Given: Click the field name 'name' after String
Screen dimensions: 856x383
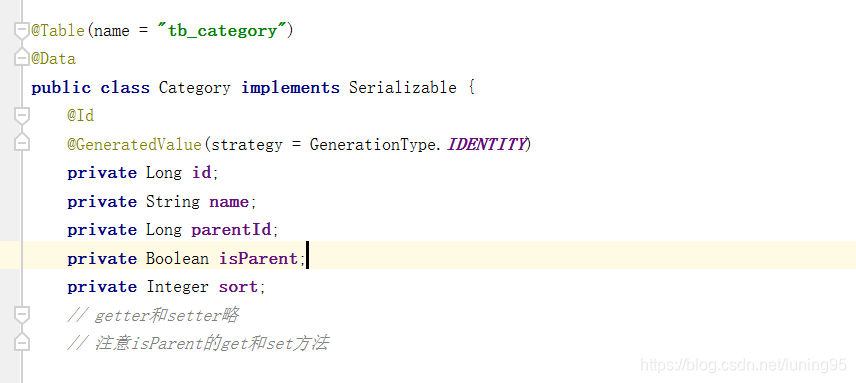Looking at the screenshot, I should [229, 201].
